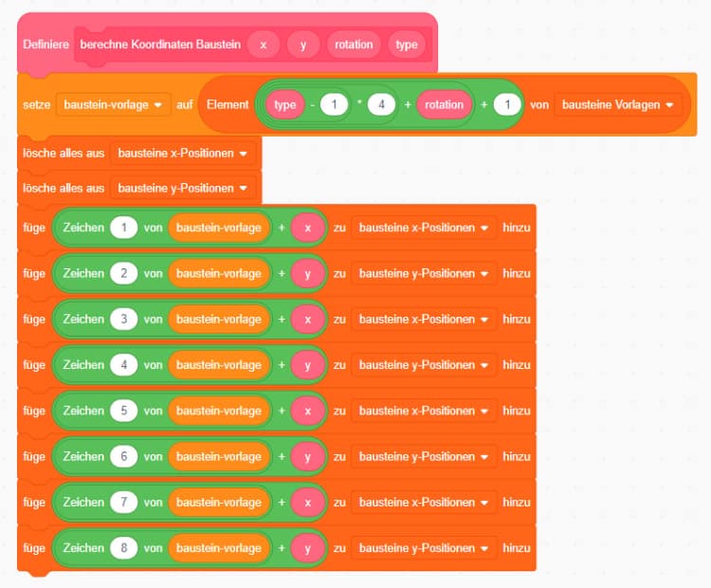Click the Zeichen index field containing 4 in the füge row
This screenshot has width=711, height=588.
124,365
